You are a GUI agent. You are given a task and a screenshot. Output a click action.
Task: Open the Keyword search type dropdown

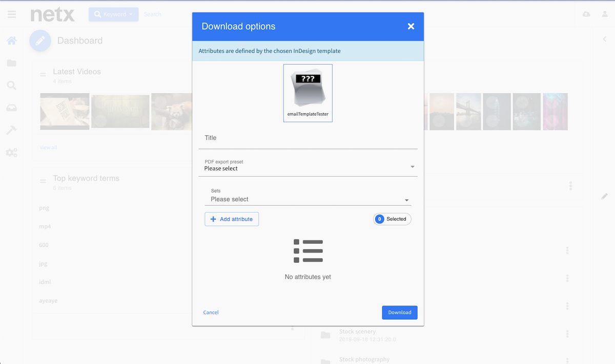[x=113, y=14]
